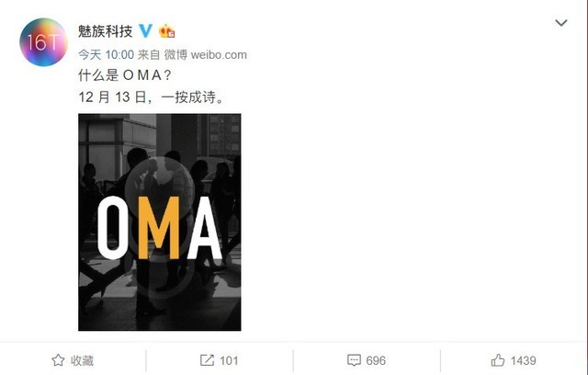Screen dimensions: 588x375
Task: Like the post with thumbs-up icon
Action: click(498, 360)
